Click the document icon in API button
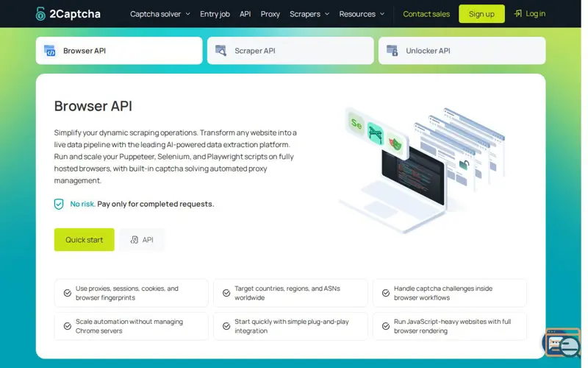588x368 pixels. click(135, 240)
